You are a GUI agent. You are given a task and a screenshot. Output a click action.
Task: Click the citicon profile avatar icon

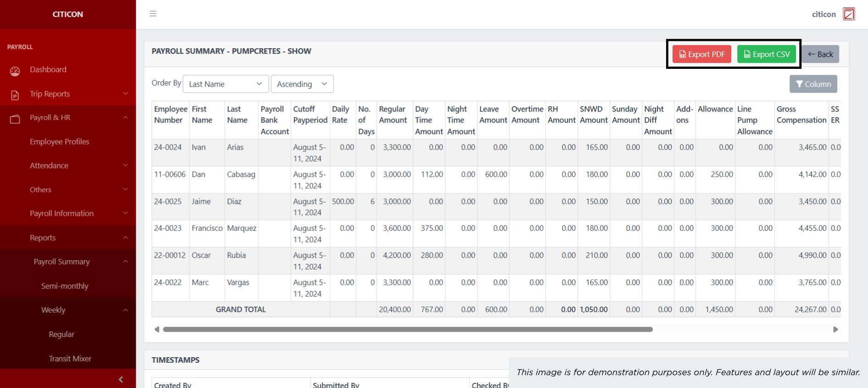pyautogui.click(x=849, y=14)
